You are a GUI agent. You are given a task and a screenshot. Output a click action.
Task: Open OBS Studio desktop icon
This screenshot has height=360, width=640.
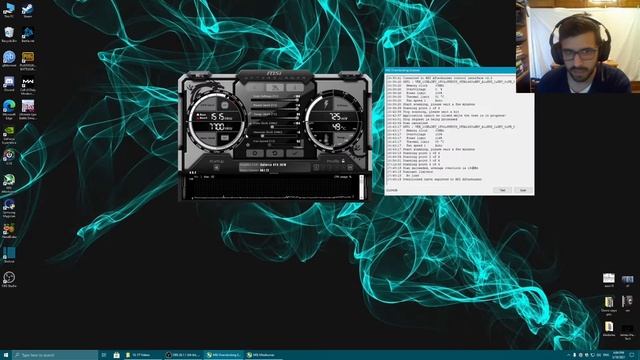9,280
